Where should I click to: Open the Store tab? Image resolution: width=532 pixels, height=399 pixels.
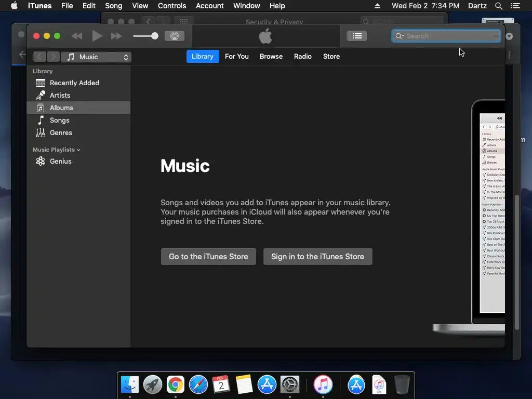pos(331,56)
